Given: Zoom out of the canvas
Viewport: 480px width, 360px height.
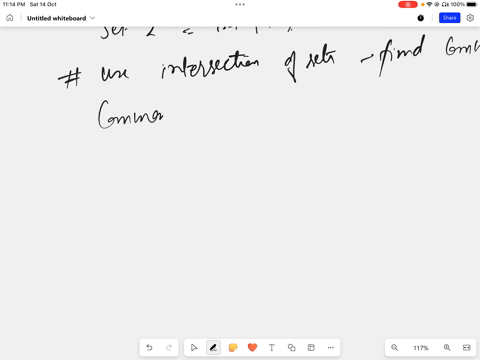Looking at the screenshot, I should click(x=394, y=348).
